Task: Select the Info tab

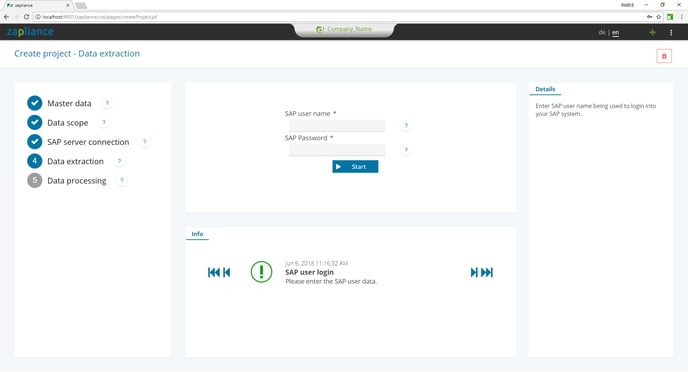Action: tap(197, 234)
